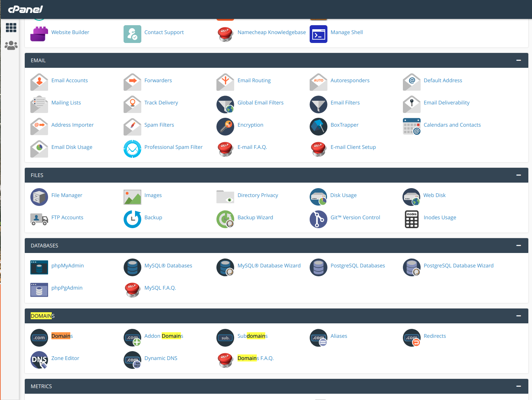Collapse the DATABASES section
Image resolution: width=532 pixels, height=400 pixels.
518,246
